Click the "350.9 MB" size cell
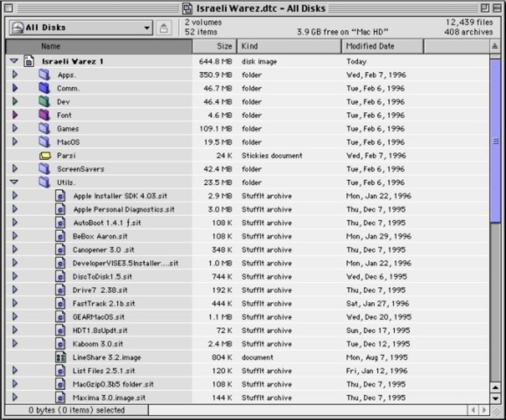506x420 pixels. point(215,75)
